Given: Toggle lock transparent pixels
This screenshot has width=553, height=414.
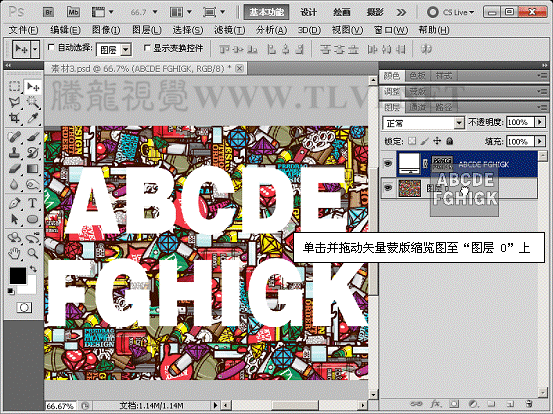Looking at the screenshot, I should 412,141.
